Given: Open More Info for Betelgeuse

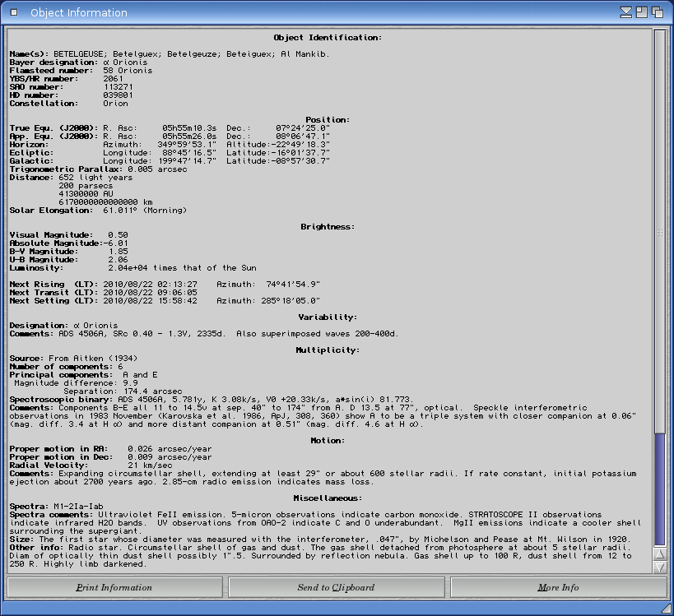Looking at the screenshot, I should pyautogui.click(x=557, y=587).
